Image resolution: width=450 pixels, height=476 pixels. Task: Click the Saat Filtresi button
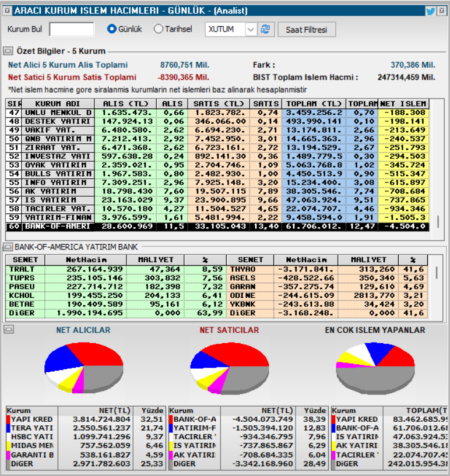[307, 30]
